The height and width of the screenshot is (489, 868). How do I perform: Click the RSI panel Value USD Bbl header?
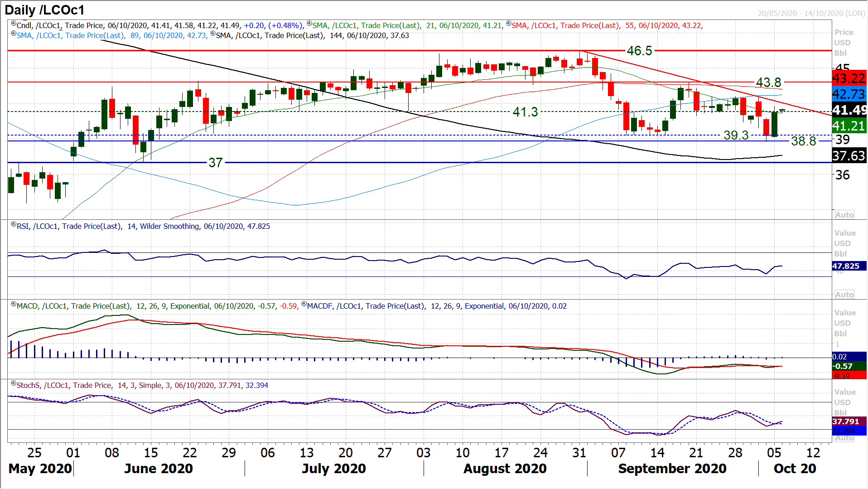pos(844,243)
